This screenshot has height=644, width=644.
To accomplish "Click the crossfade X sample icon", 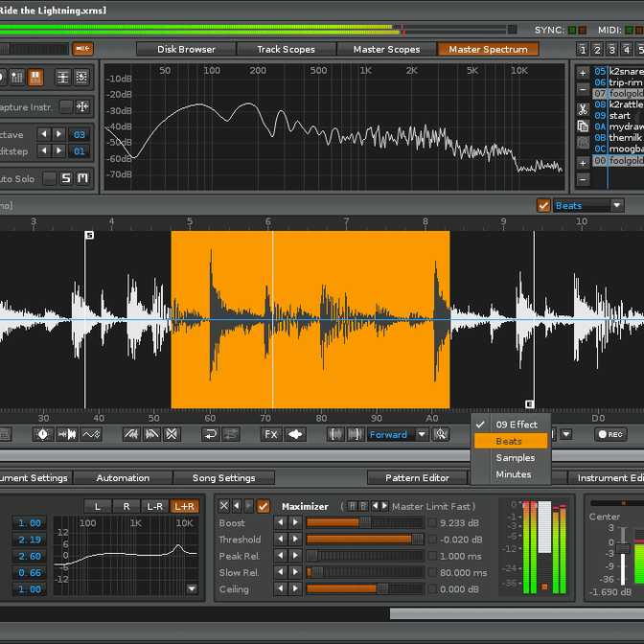I will tap(172, 434).
